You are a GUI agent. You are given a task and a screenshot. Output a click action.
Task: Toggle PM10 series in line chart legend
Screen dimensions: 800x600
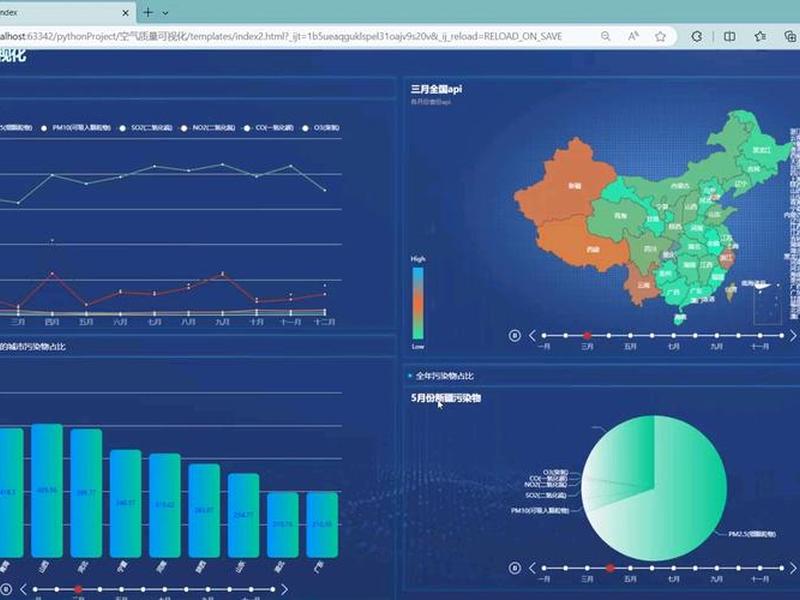click(x=76, y=128)
